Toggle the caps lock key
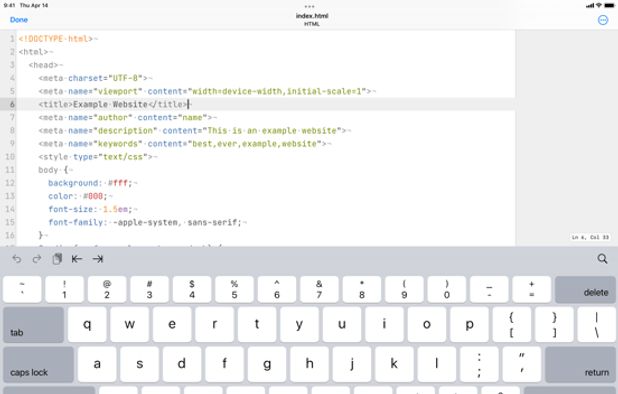The width and height of the screenshot is (618, 394). [x=39, y=364]
